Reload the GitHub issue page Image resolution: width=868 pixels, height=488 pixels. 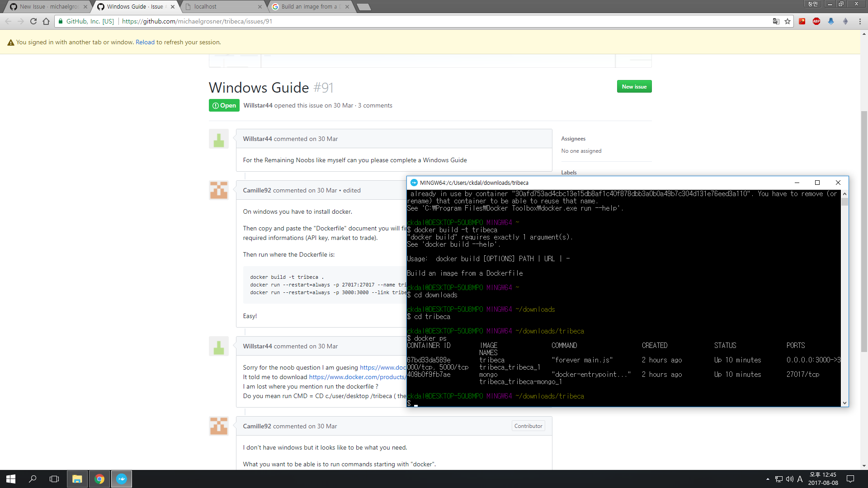point(33,21)
